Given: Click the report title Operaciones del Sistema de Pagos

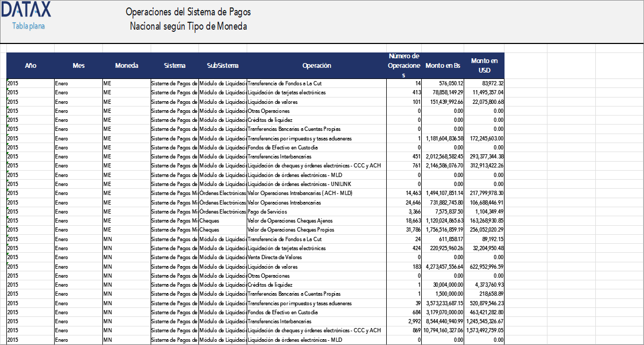Looking at the screenshot, I should 188,12.
